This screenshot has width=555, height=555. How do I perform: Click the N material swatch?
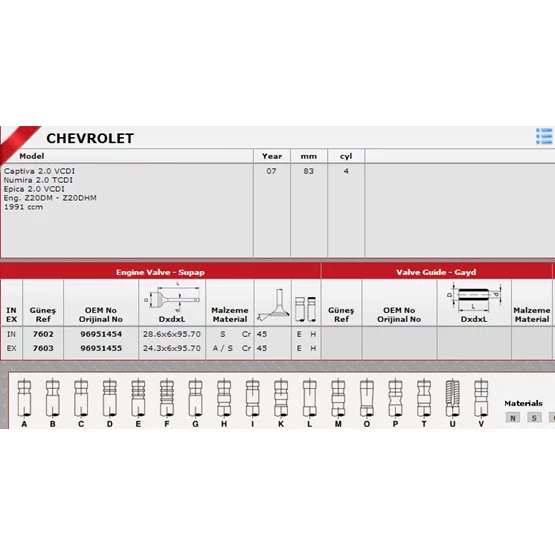click(x=513, y=418)
